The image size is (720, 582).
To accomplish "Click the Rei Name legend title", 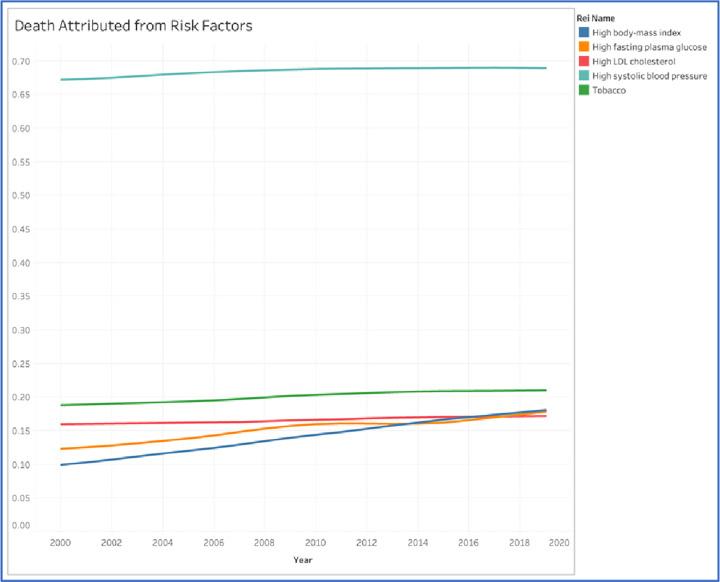I will [x=597, y=18].
